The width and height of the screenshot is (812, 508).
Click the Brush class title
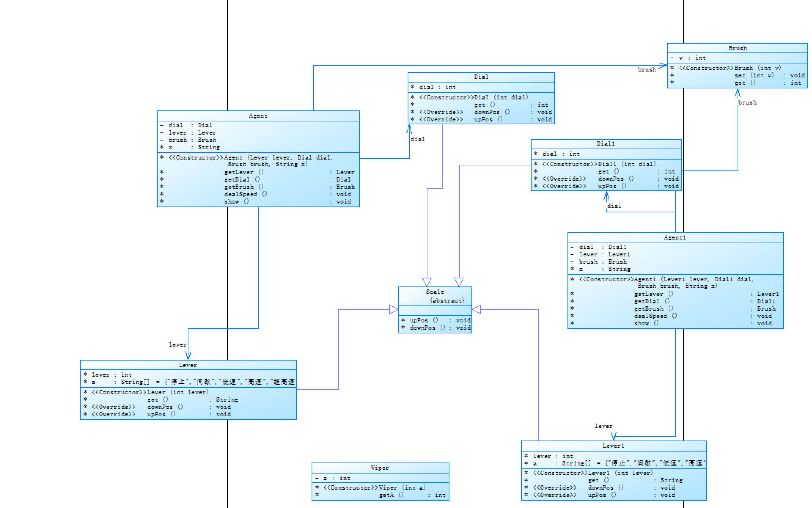point(737,48)
